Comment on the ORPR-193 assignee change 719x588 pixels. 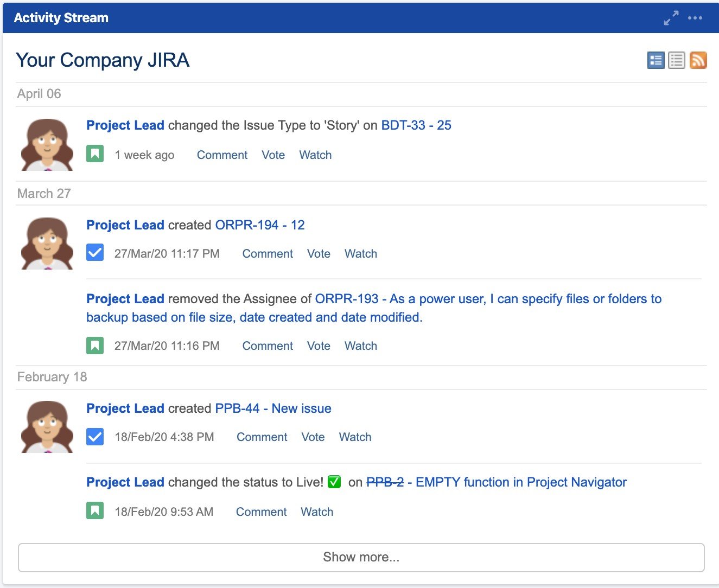(x=267, y=346)
